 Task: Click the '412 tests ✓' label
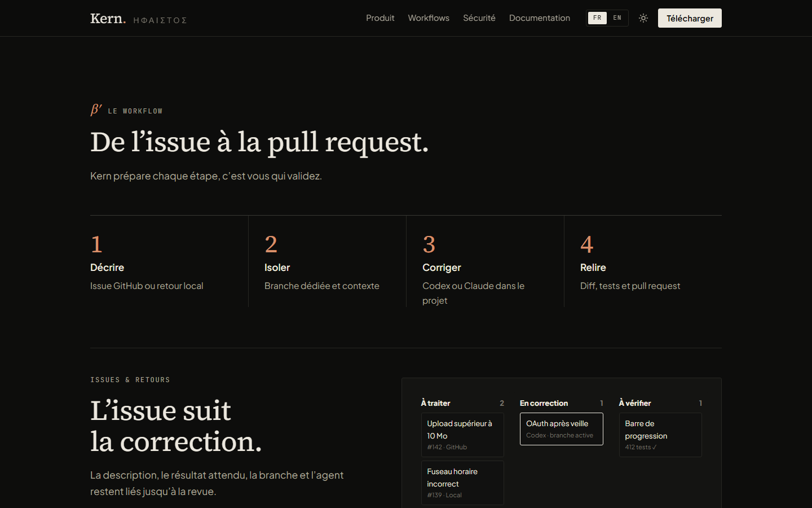coord(641,447)
